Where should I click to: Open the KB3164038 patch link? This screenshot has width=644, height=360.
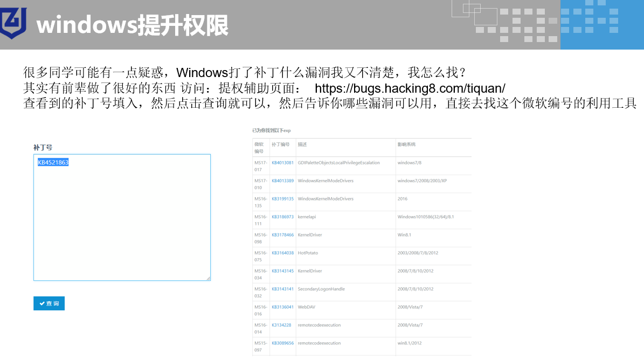282,253
